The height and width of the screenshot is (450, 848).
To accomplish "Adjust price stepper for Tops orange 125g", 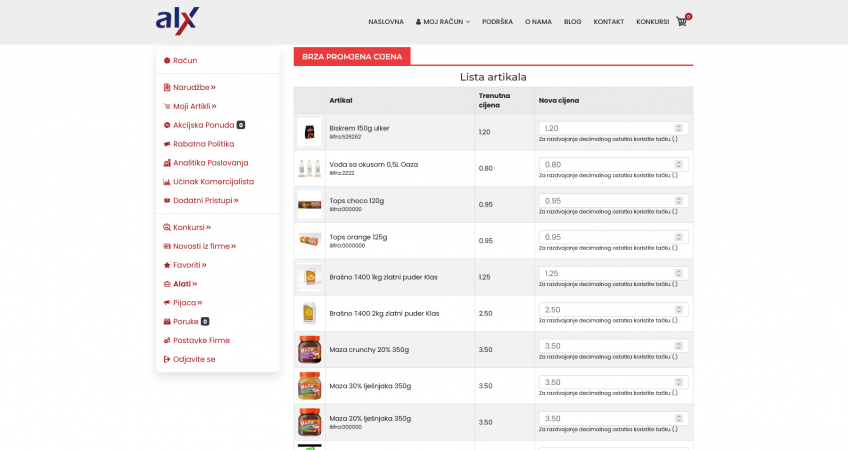I will (679, 237).
